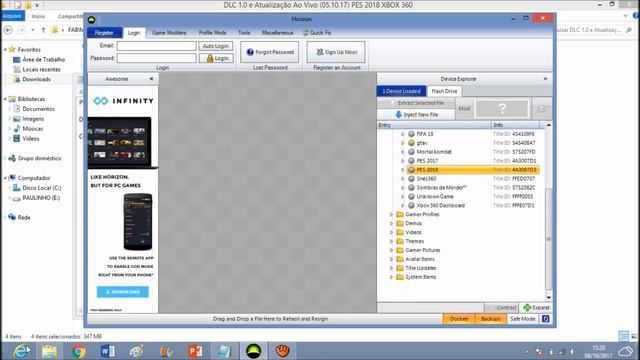This screenshot has height=360, width=640.
Task: Click the Mortal Kombat disc icon
Action: (x=411, y=152)
